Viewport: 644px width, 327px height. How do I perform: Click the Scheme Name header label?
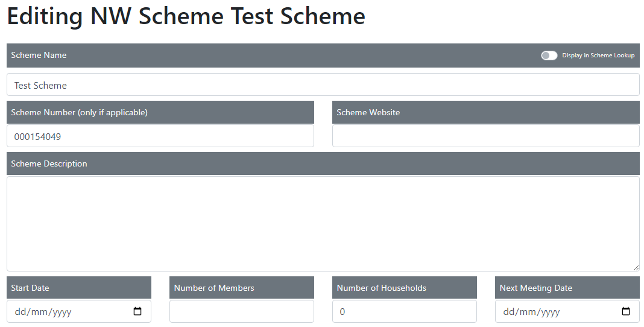pos(39,56)
